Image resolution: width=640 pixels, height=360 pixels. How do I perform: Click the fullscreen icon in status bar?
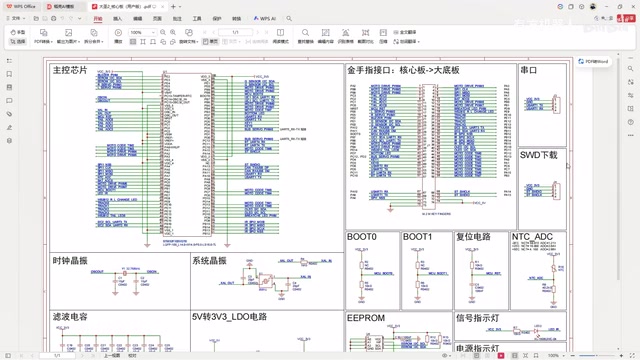click(x=632, y=356)
